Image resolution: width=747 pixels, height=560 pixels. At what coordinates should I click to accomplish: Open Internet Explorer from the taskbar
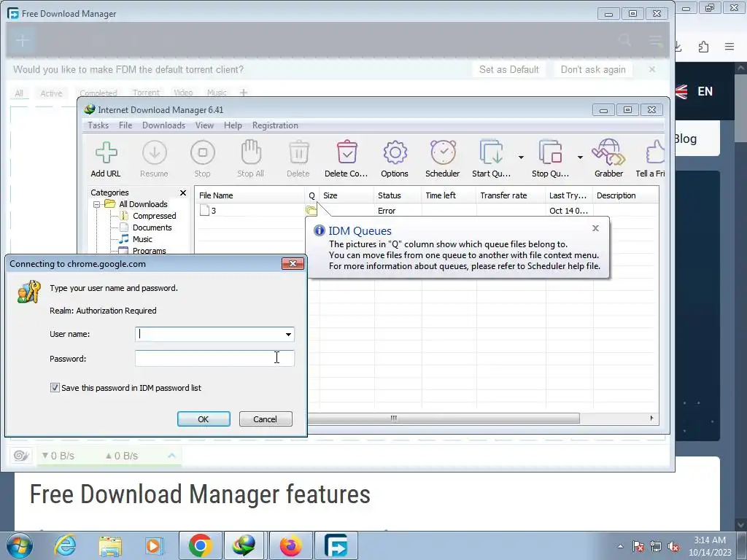coord(65,545)
